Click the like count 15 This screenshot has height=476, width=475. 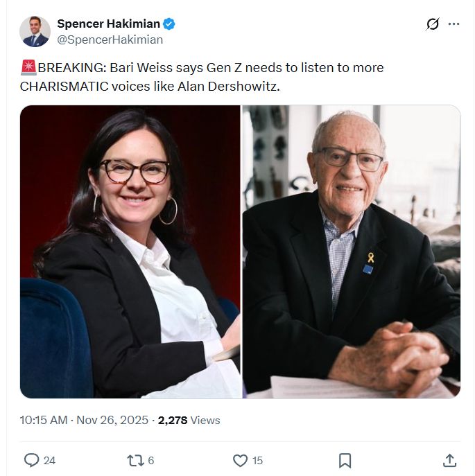pyautogui.click(x=257, y=461)
